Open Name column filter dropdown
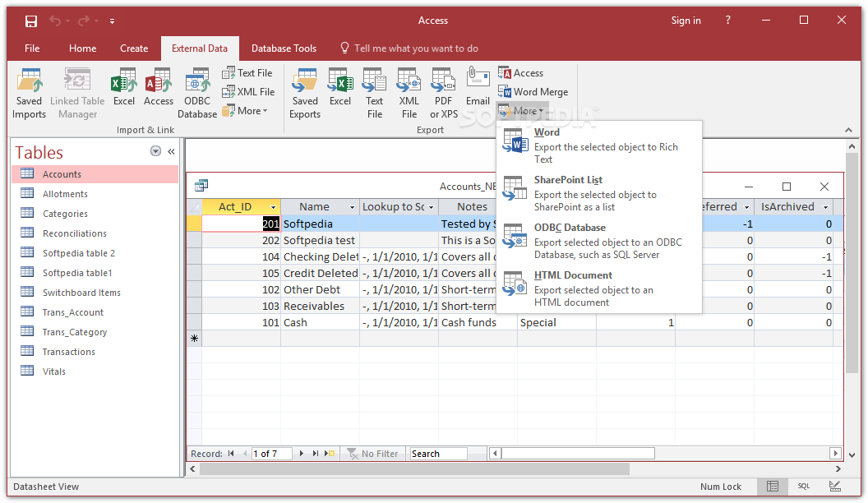This screenshot has width=868, height=503. click(x=352, y=207)
